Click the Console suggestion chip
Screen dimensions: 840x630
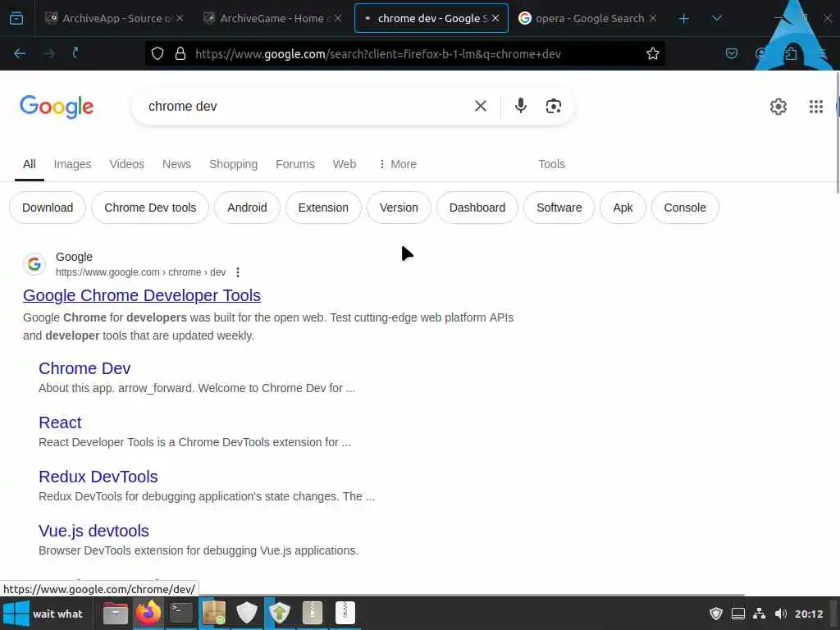coord(685,208)
